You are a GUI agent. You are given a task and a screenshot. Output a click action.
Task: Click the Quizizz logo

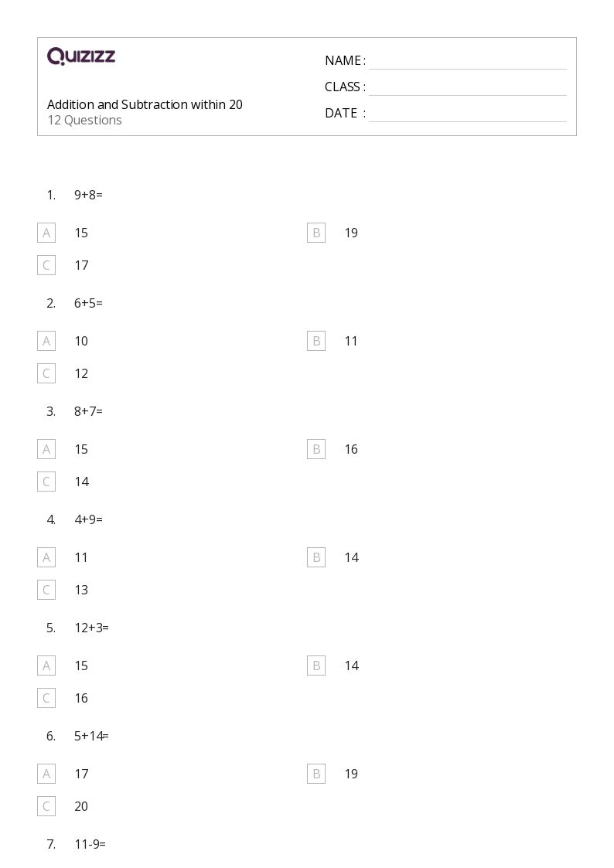[x=81, y=56]
